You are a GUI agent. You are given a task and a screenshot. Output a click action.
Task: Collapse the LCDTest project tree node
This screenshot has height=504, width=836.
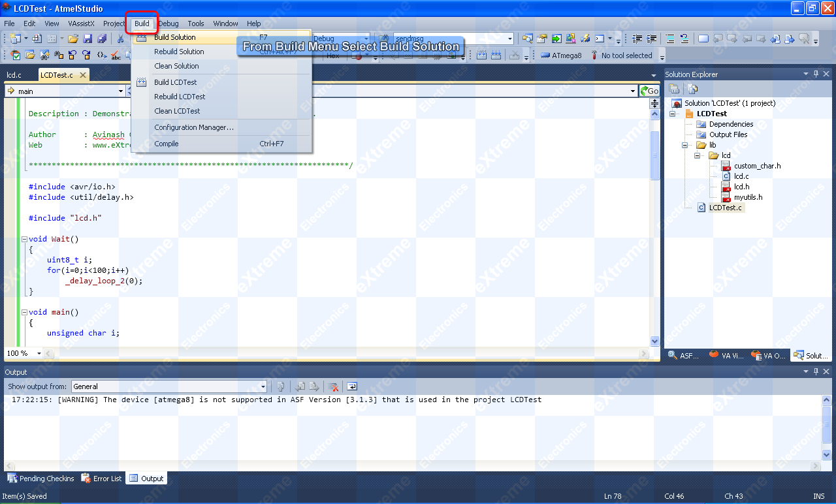point(673,114)
